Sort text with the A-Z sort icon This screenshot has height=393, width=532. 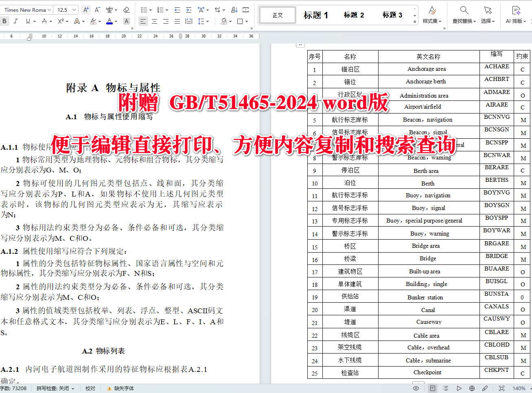(x=234, y=10)
